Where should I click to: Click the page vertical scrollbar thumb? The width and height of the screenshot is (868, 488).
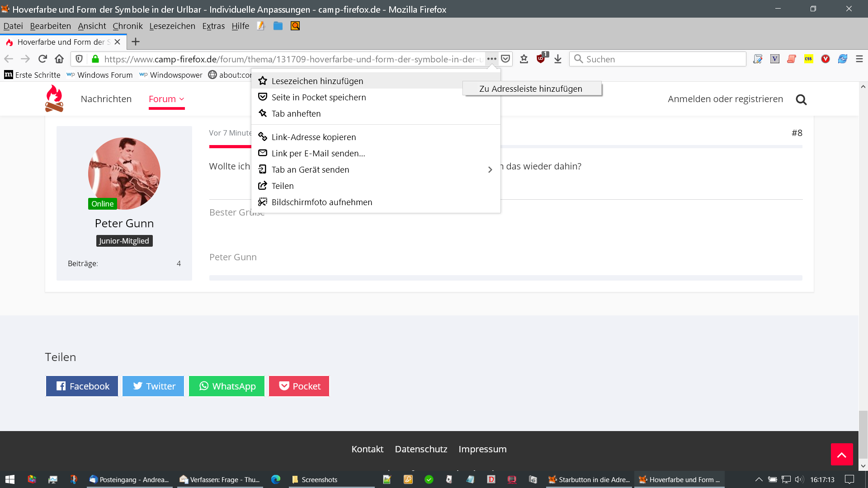coord(863,434)
